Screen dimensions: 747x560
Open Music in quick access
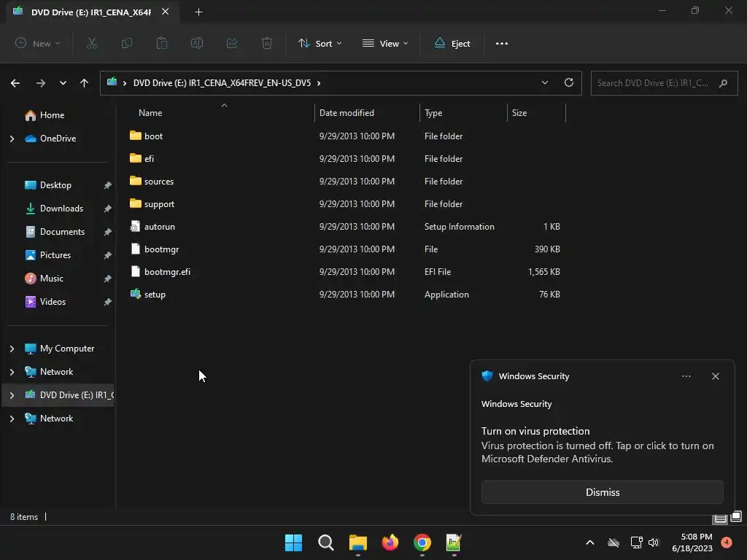(44, 279)
